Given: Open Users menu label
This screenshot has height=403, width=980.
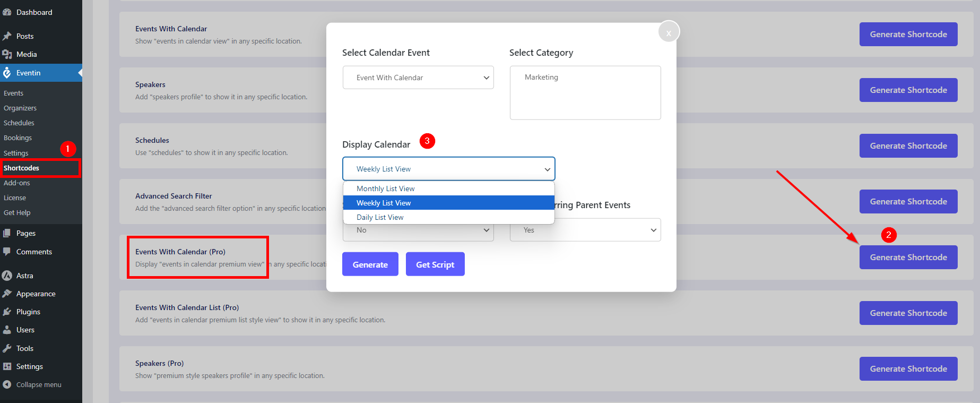Looking at the screenshot, I should click(25, 330).
